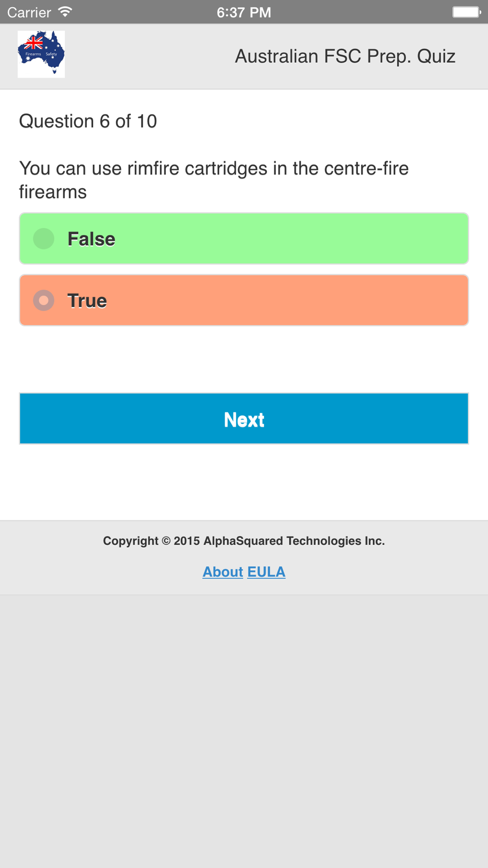Tap the Wi-Fi signal icon
The height and width of the screenshot is (868, 488).
(65, 12)
